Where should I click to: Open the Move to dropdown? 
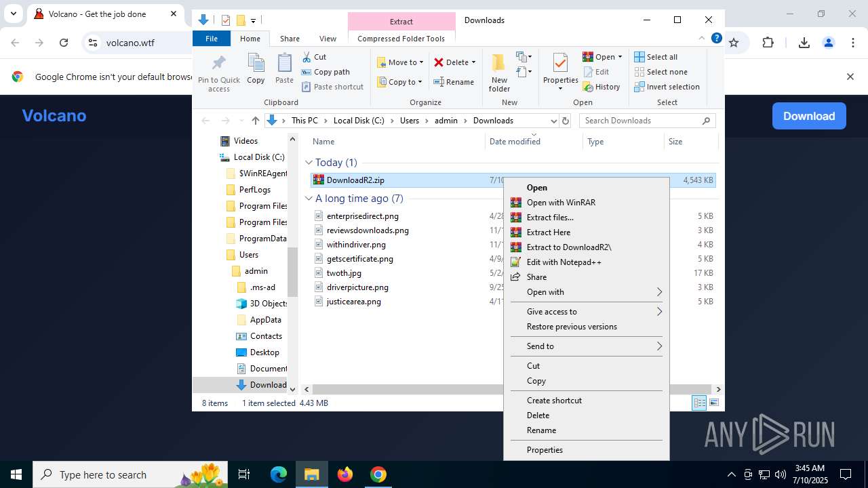coord(400,62)
